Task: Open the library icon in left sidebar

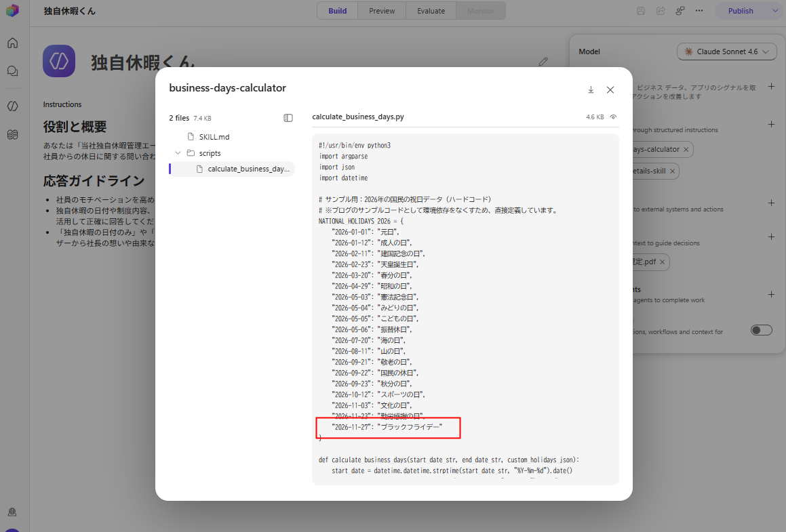Action: pos(12,134)
